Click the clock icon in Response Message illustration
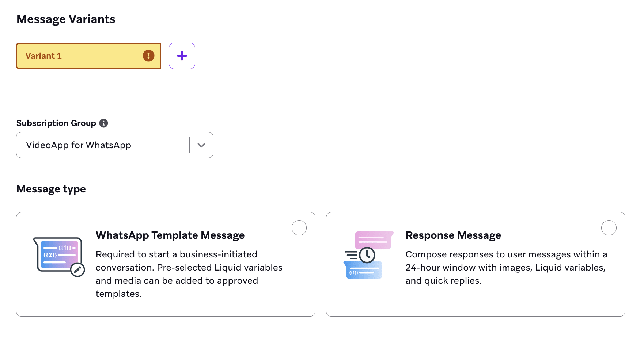Viewport: 644px width, 341px height. pyautogui.click(x=367, y=255)
